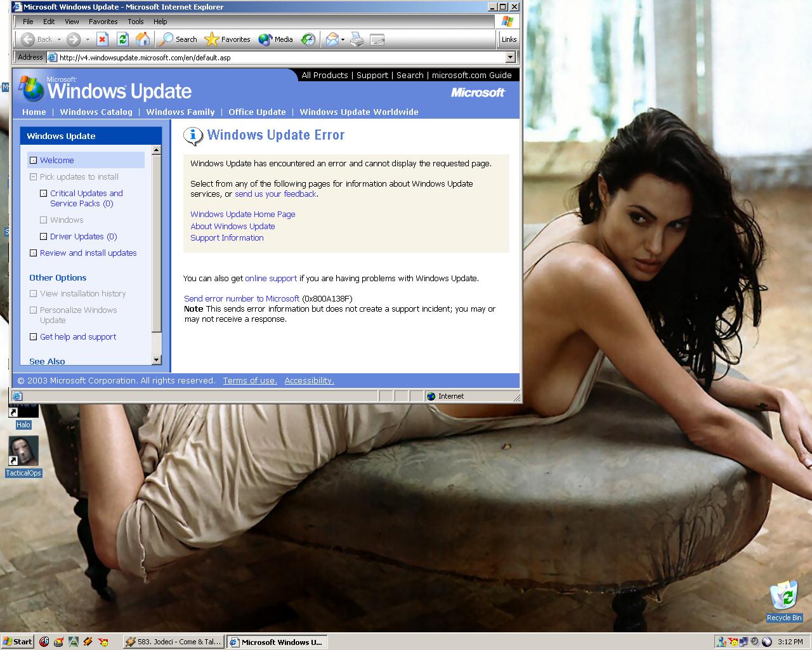Open Windows Update Worldwide tab
The width and height of the screenshot is (812, 650).
[x=359, y=112]
